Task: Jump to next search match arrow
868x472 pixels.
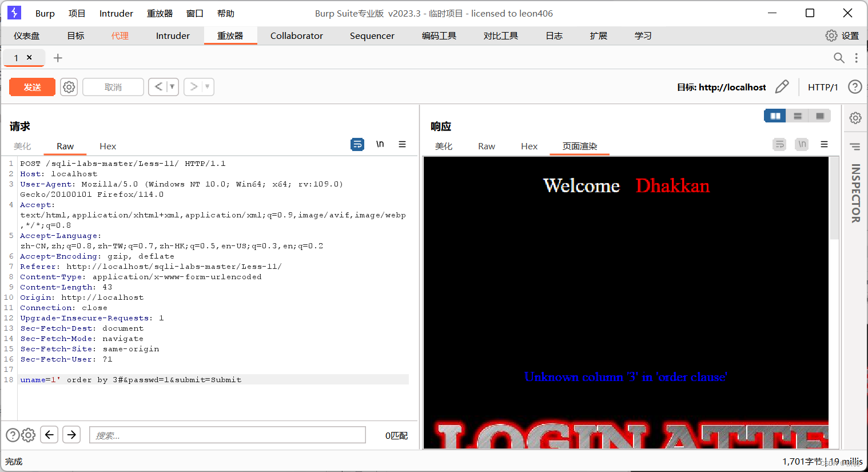Action: (71, 435)
